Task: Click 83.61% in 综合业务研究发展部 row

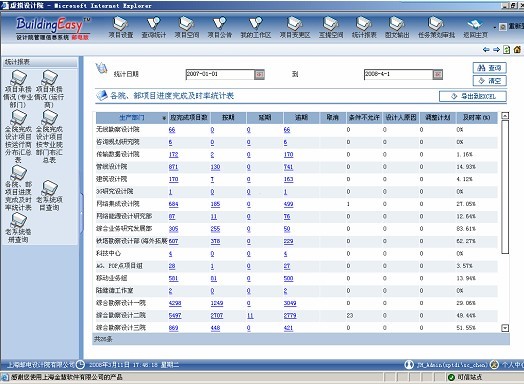Action: 466,229
